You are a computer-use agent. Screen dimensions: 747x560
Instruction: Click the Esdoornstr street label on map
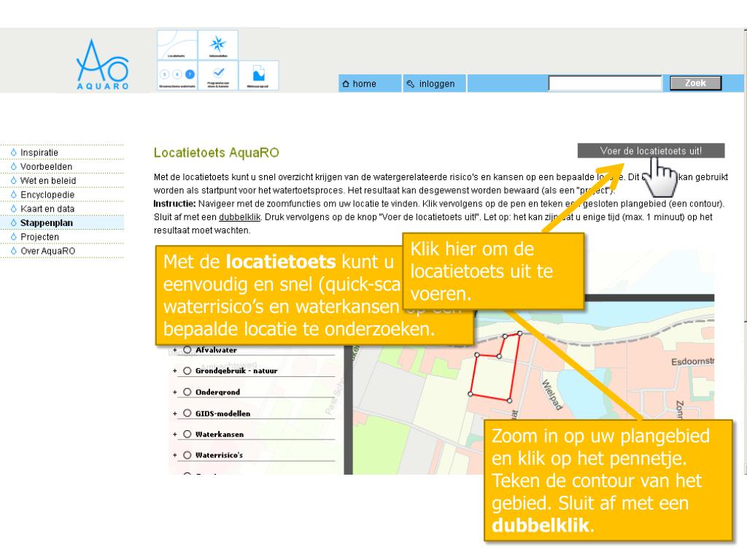[x=693, y=362]
